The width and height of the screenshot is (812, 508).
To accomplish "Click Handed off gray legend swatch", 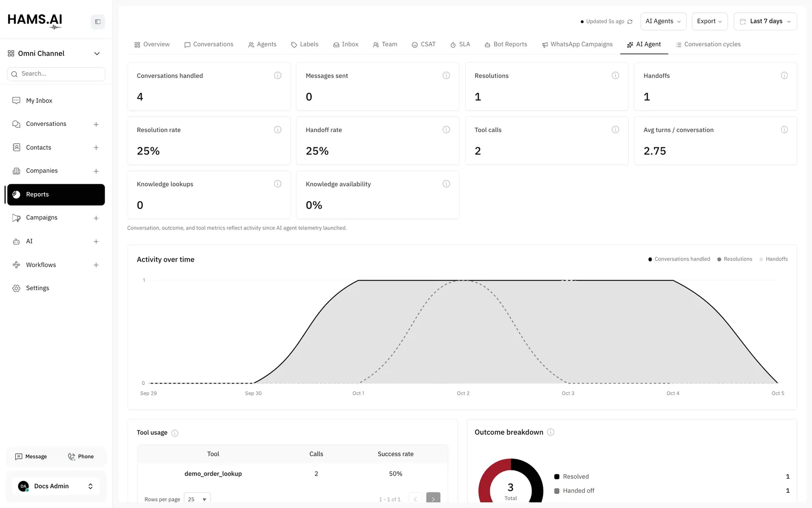I will [x=557, y=491].
